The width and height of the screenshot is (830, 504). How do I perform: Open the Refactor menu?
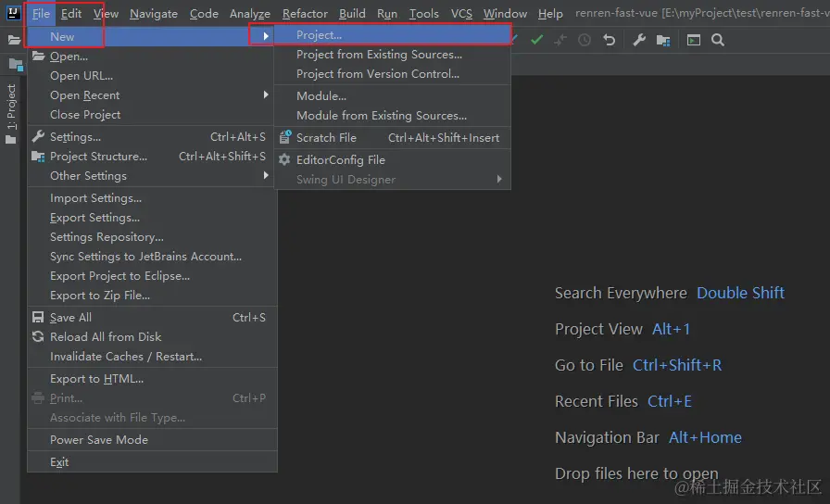click(305, 14)
